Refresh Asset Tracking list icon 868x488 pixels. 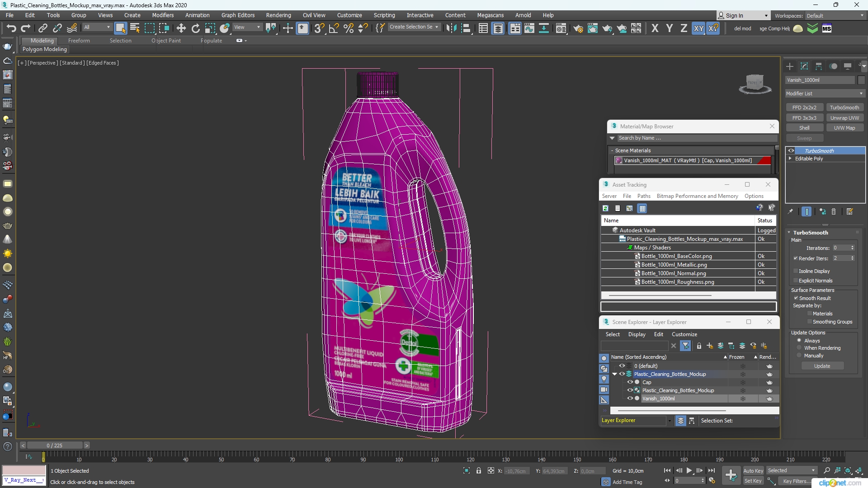[x=605, y=208]
